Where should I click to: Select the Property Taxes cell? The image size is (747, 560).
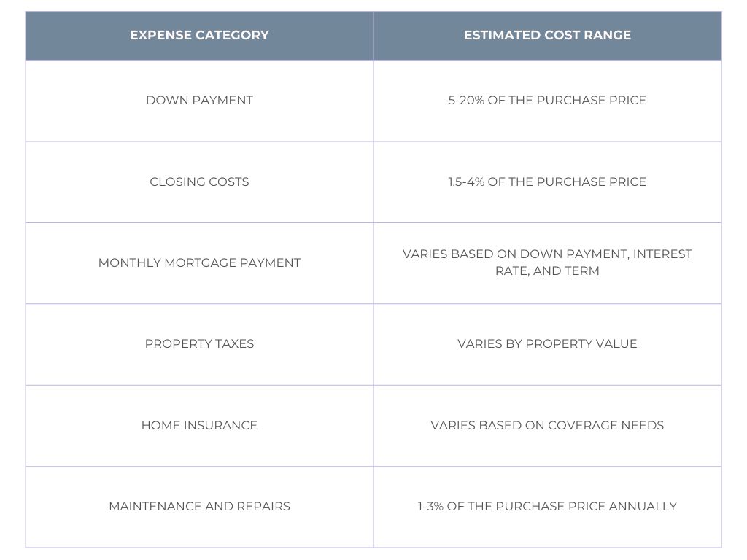coord(199,344)
